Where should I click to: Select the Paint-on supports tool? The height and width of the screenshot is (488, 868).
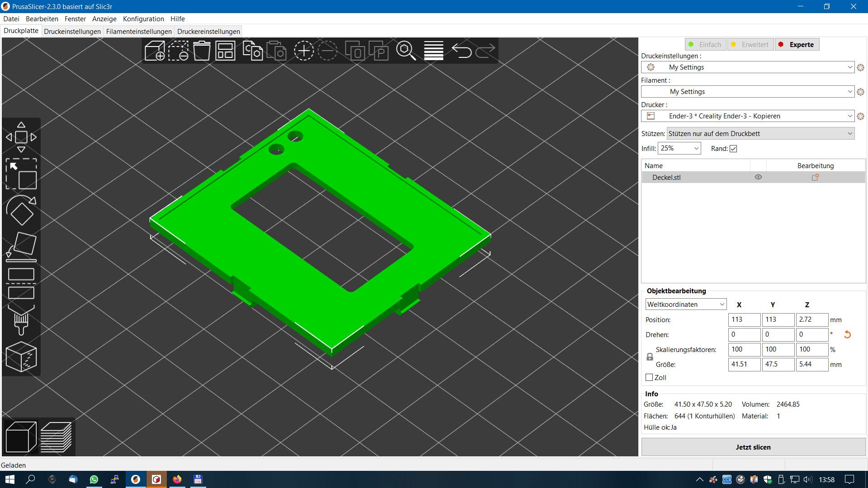[x=21, y=320]
